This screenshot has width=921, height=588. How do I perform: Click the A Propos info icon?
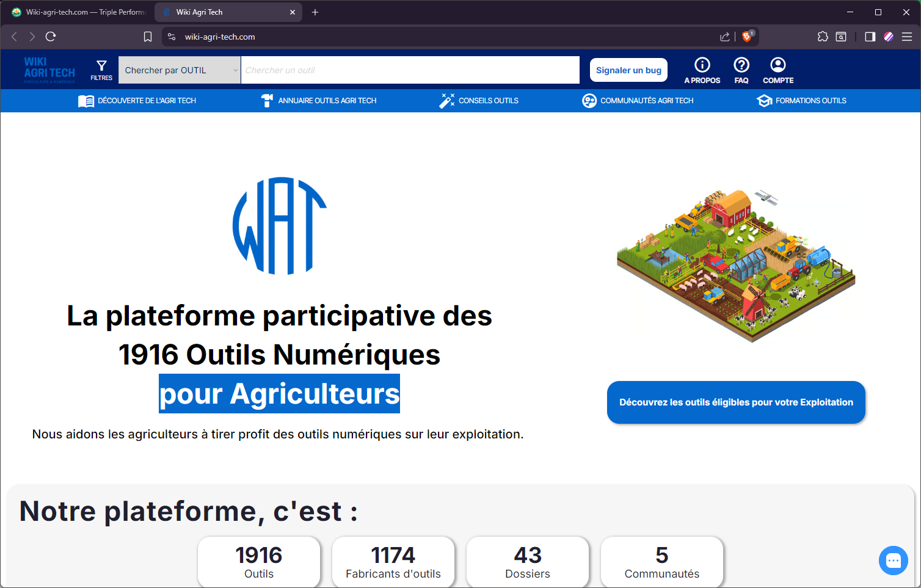coord(702,65)
